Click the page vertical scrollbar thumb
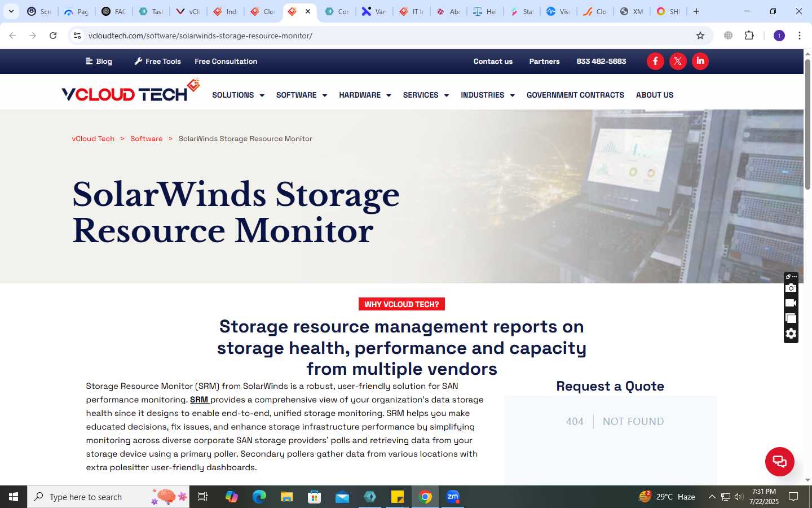This screenshot has height=508, width=812. 807,124
